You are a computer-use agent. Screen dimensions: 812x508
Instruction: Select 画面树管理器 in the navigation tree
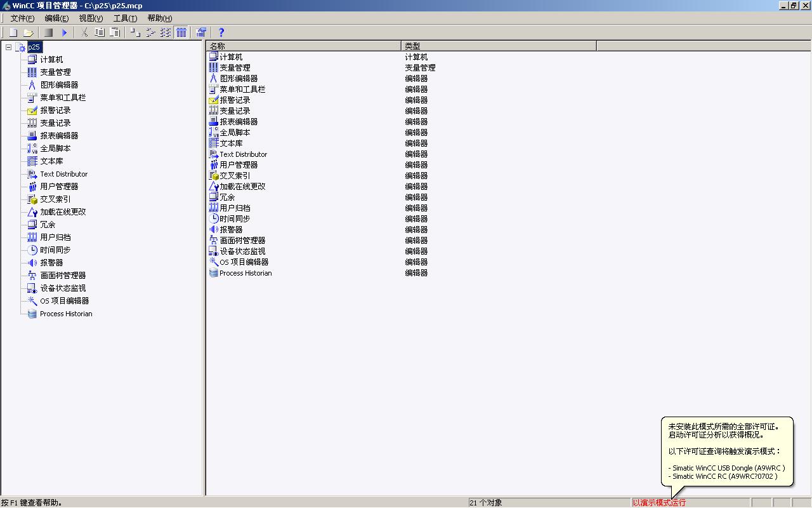tap(63, 276)
